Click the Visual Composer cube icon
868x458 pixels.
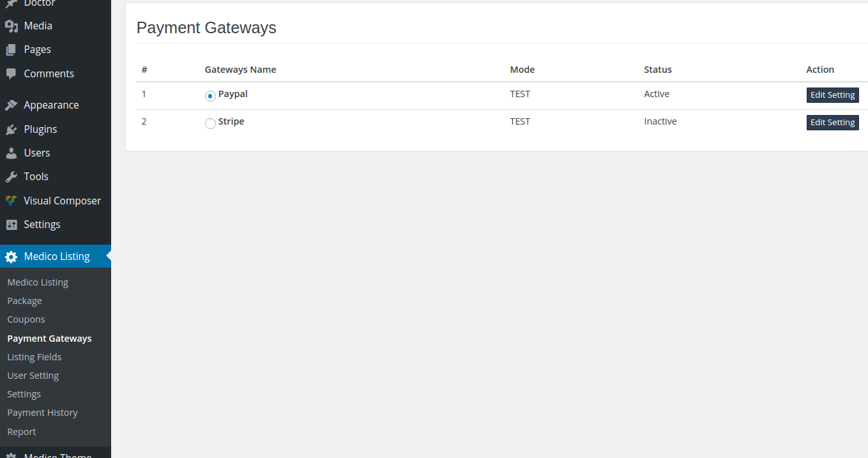click(11, 201)
